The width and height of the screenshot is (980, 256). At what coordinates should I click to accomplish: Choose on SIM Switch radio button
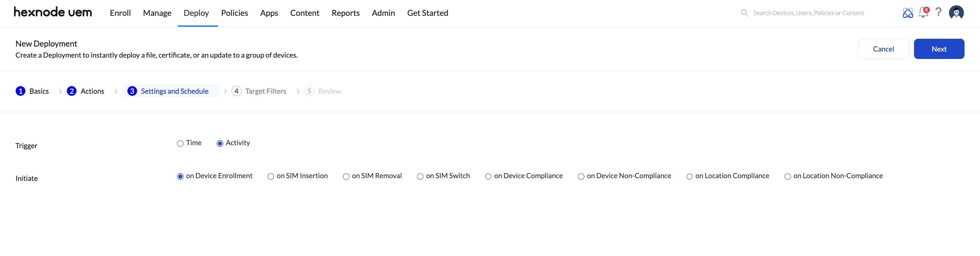pyautogui.click(x=420, y=177)
